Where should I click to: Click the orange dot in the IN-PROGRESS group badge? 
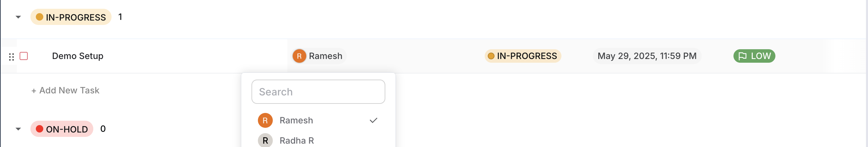click(40, 17)
